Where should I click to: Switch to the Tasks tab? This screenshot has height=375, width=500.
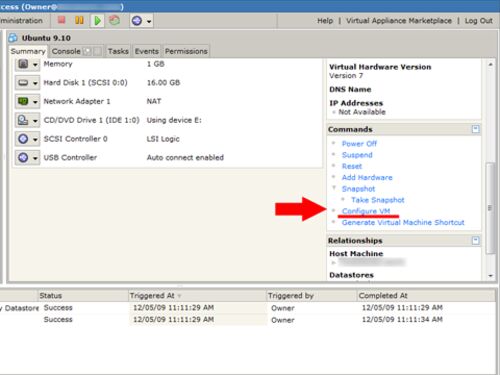118,51
